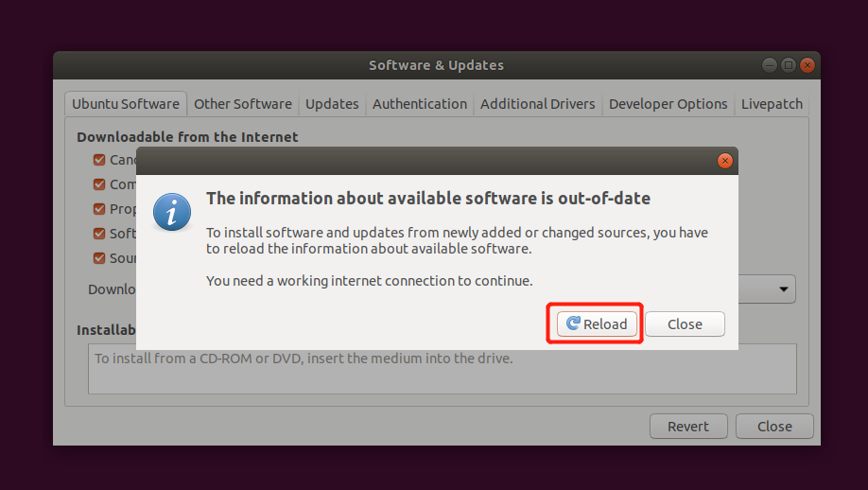Toggle the Community-maintained software checkbox

[x=99, y=184]
